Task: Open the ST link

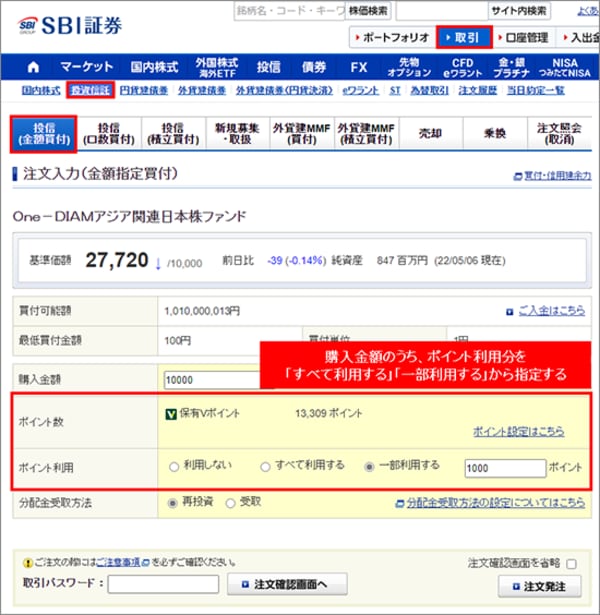Action: tap(395, 91)
